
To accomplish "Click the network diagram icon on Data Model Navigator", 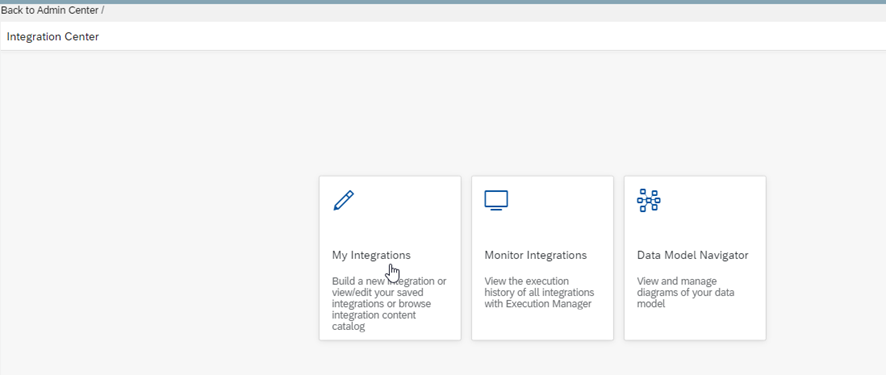I will pos(649,200).
